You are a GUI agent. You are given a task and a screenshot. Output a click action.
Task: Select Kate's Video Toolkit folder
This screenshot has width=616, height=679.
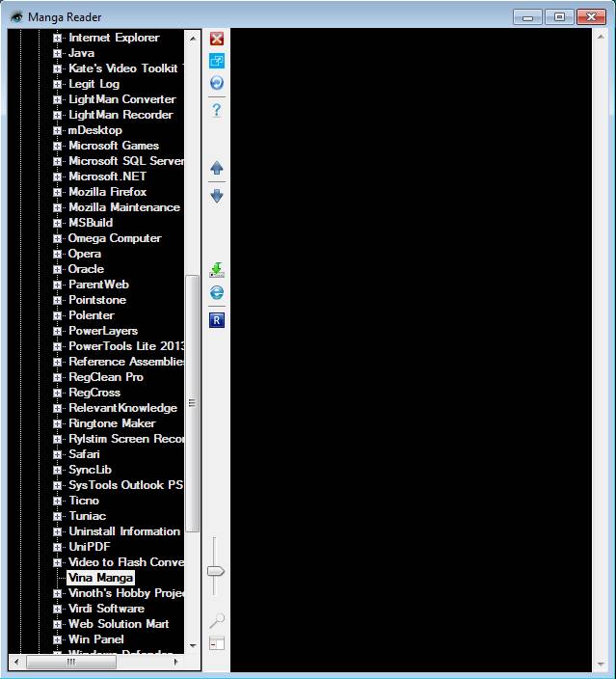[x=125, y=68]
